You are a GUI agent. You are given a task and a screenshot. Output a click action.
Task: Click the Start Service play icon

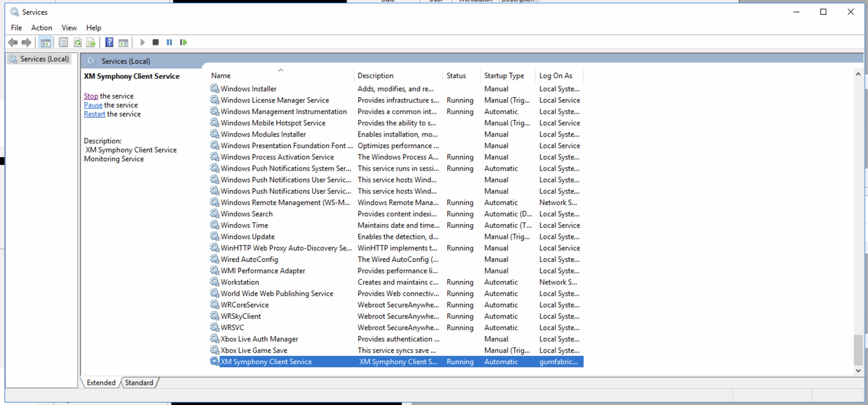[x=142, y=42]
